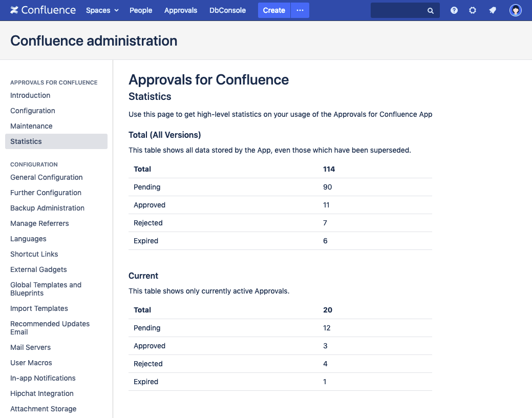
Task: Open the settings gear icon
Action: [x=473, y=10]
